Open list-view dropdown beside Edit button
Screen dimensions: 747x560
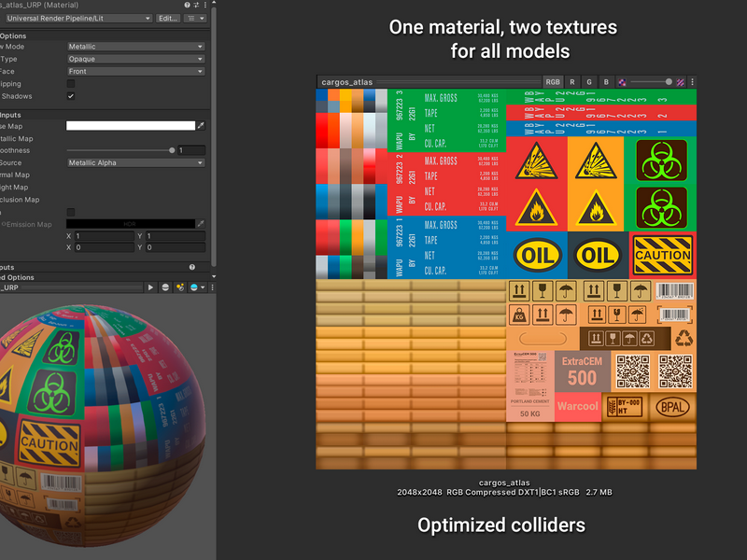pos(196,18)
